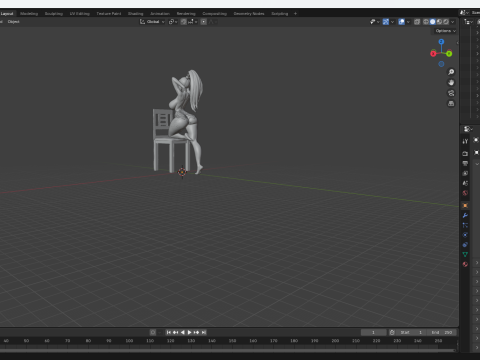Click the 3D cursor at scene origin
Image resolution: width=480 pixels, height=360 pixels.
182,172
